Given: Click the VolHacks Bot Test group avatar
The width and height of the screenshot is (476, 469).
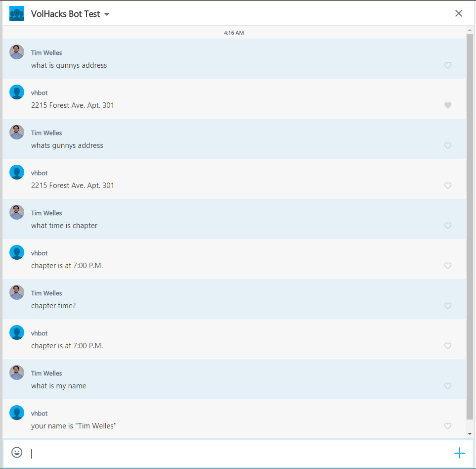Looking at the screenshot, I should (16, 13).
